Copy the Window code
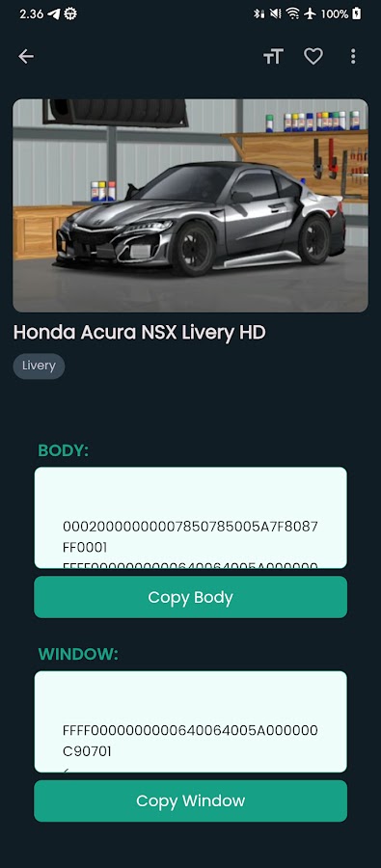381x868 pixels. coord(191,801)
